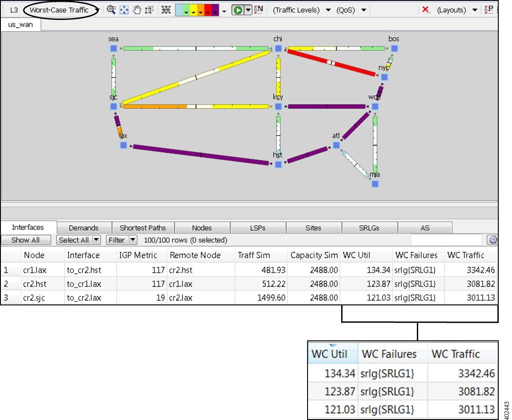Switch to the Sites tab
This screenshot has height=420, width=512.
point(313,227)
